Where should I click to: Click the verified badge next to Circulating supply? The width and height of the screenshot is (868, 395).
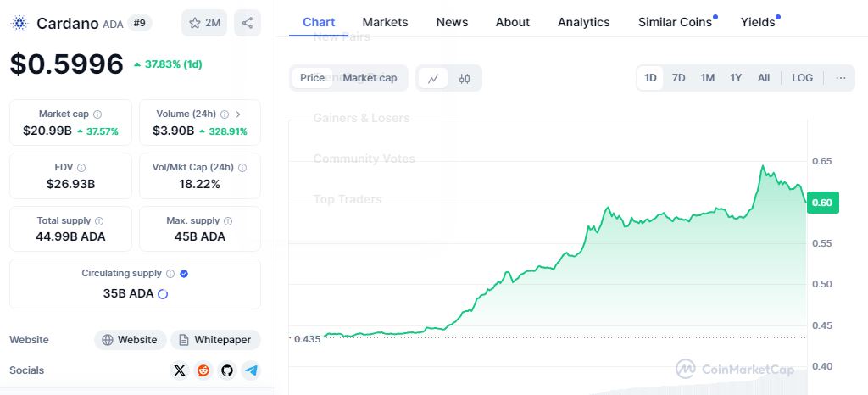coord(184,274)
